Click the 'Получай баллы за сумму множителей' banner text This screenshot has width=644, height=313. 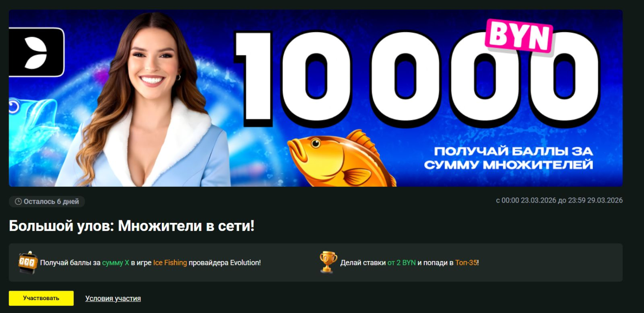508,158
